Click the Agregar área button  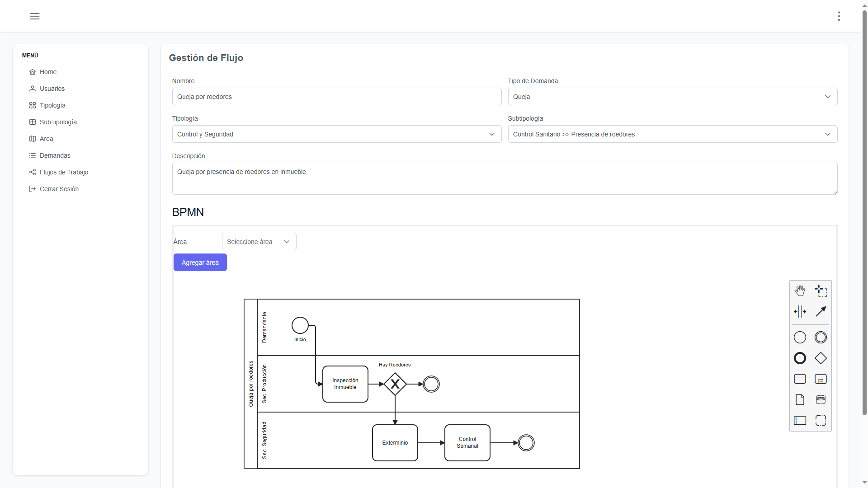(200, 263)
